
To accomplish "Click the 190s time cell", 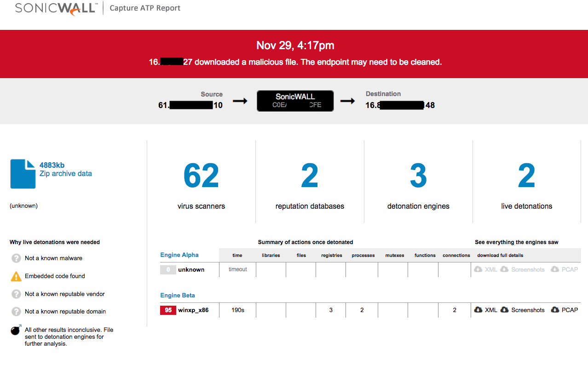I will [238, 310].
